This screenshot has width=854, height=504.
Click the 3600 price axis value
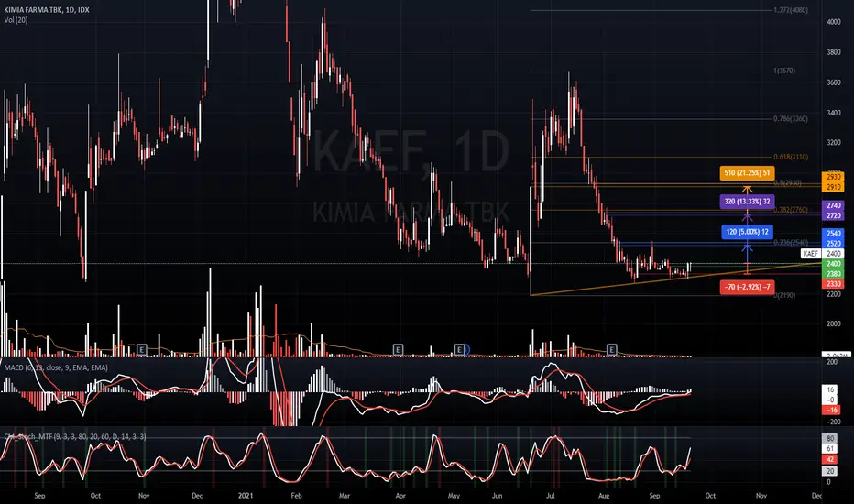[x=833, y=82]
